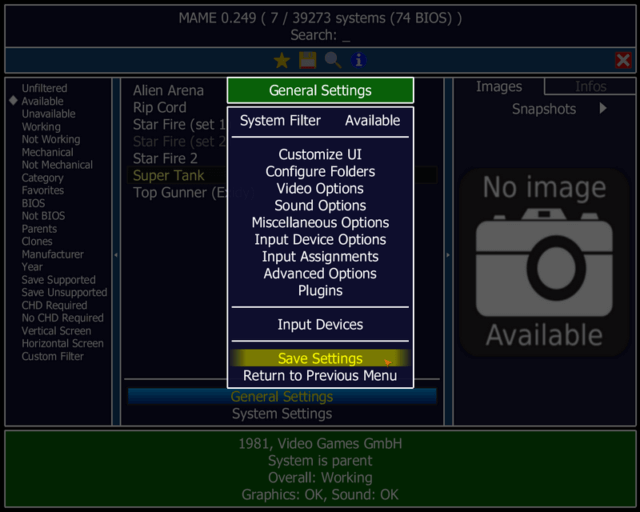The width and height of the screenshot is (640, 512).
Task: Select the Save Supported filter
Action: tap(59, 280)
